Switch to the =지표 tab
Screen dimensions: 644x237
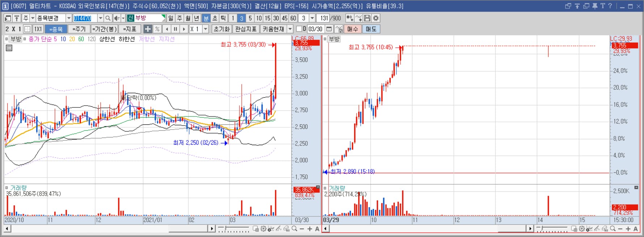click(130, 29)
